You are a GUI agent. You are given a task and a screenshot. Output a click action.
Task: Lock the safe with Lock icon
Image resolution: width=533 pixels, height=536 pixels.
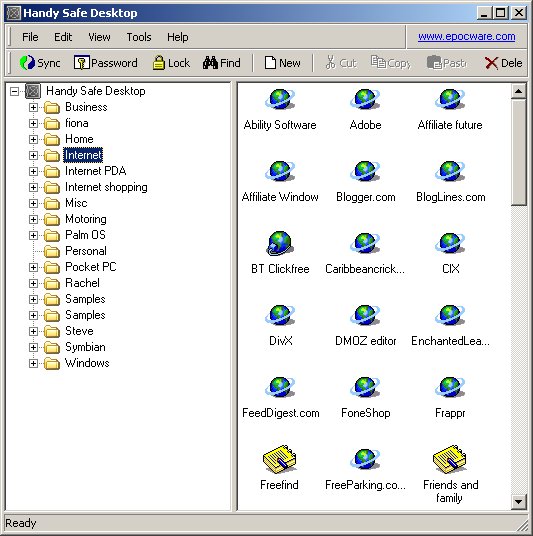pyautogui.click(x=158, y=63)
